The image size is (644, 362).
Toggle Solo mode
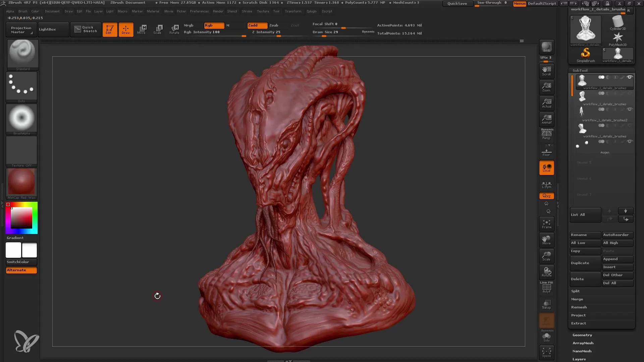(x=546, y=337)
